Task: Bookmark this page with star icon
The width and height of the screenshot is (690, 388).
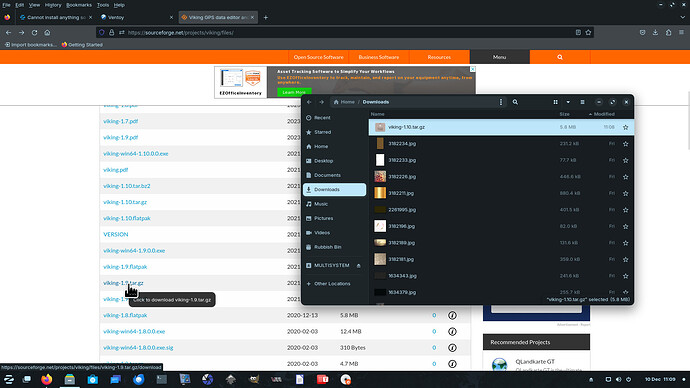Action: pyautogui.click(x=588, y=33)
